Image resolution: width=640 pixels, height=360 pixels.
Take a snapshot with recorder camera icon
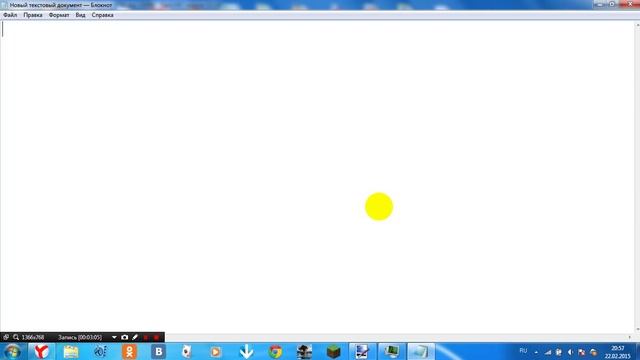124,337
